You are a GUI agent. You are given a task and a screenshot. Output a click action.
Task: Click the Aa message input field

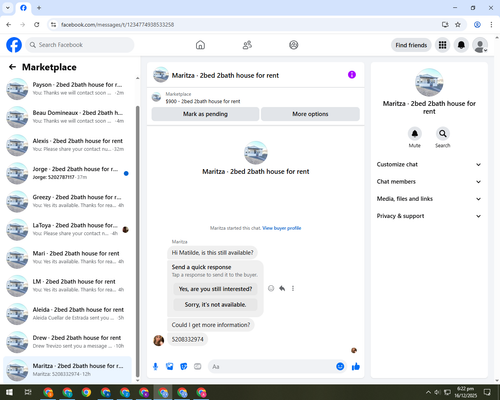point(272,367)
